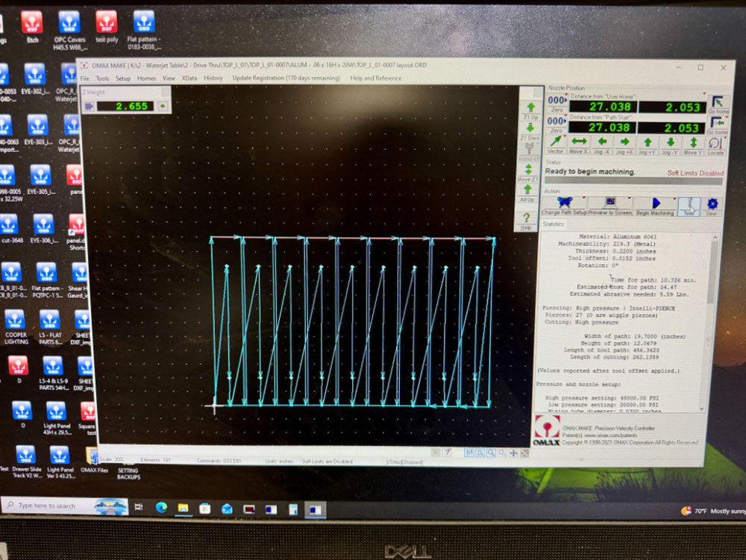This screenshot has height=560, width=746.
Task: Toggle the arrow beside Z Height value
Action: click(x=163, y=106)
